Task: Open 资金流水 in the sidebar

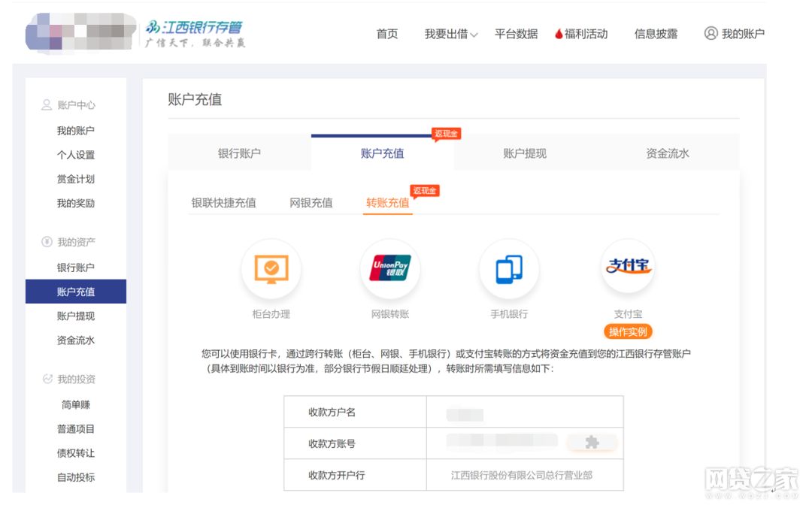Action: pos(76,340)
